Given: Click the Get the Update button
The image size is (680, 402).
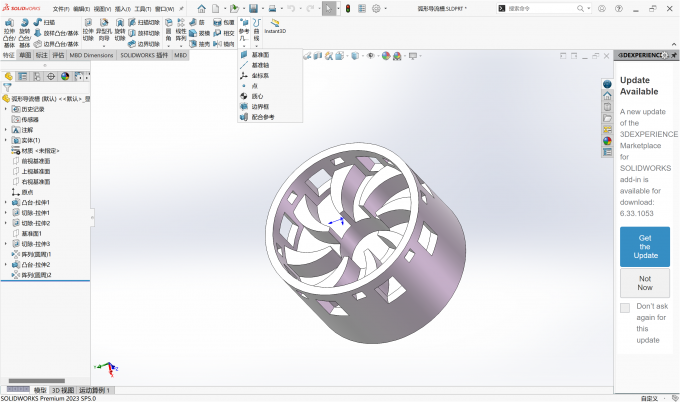Looking at the screenshot, I should 645,247.
